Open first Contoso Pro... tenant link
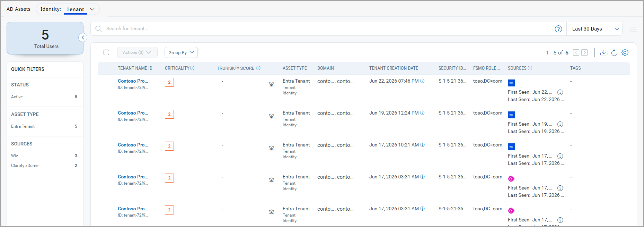Viewport: 644px width, 227px height. pos(133,81)
